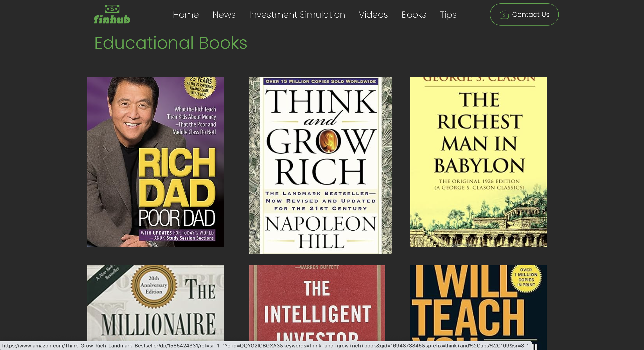644x350 pixels.
Task: Go to the News page
Action: pos(224,14)
